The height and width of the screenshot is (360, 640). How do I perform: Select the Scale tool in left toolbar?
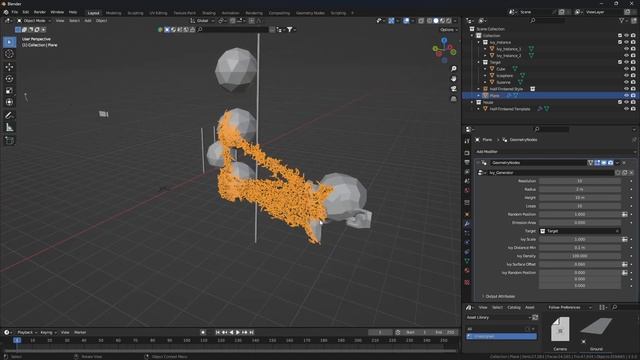tap(9, 91)
